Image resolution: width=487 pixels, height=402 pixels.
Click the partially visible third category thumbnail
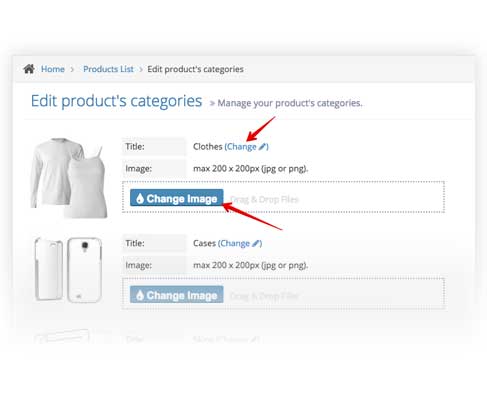tap(62, 336)
